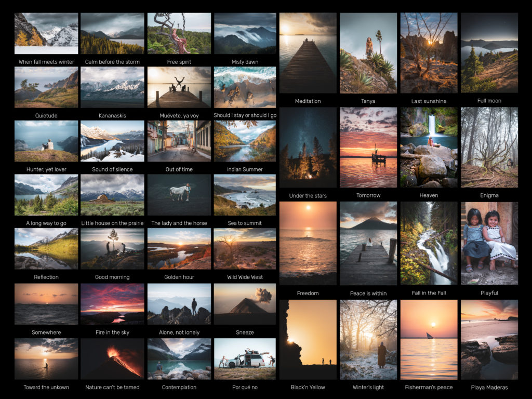This screenshot has width=532, height=399.
Task: Open the 'Fire in the sky' photo
Action: pos(112,304)
